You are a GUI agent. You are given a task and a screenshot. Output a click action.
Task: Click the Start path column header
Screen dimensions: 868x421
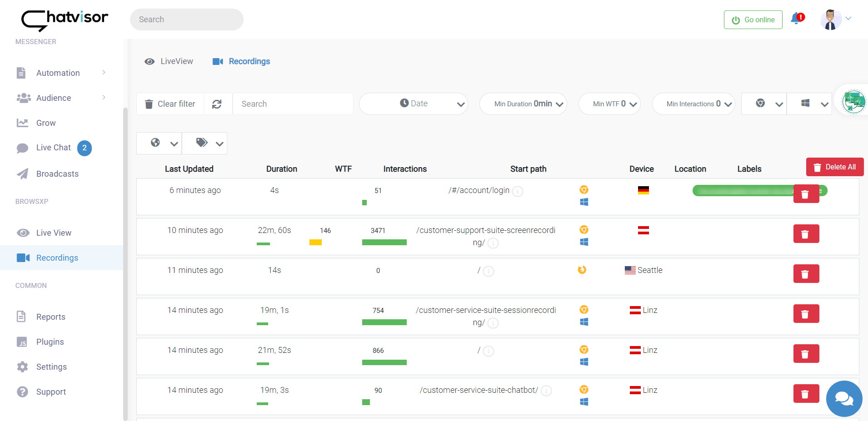(x=528, y=169)
